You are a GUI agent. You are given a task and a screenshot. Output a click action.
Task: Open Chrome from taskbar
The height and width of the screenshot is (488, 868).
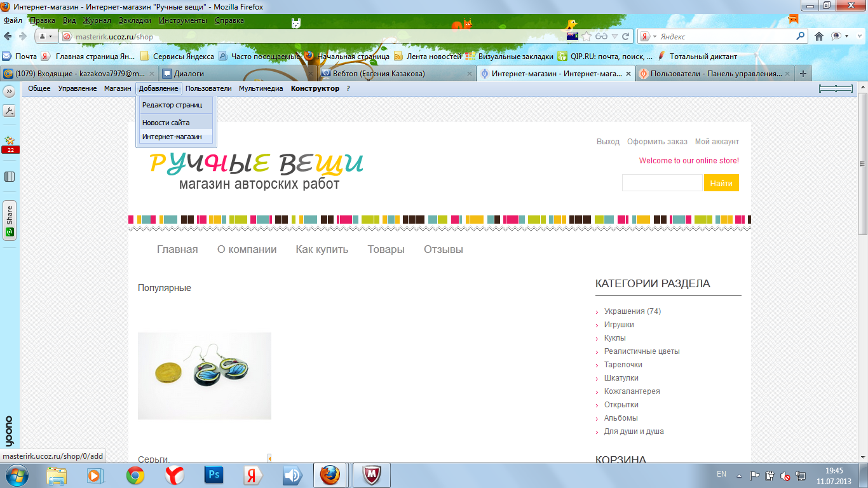pos(135,475)
